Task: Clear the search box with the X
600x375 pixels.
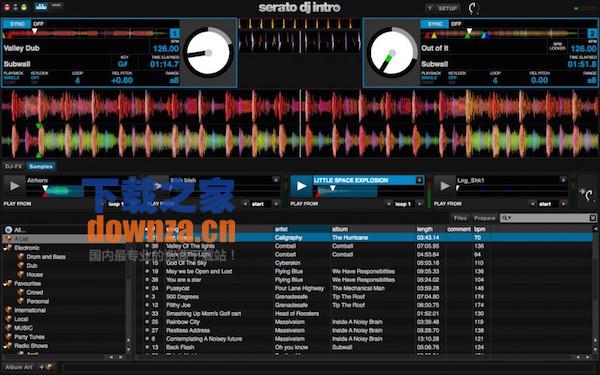Action: point(592,218)
